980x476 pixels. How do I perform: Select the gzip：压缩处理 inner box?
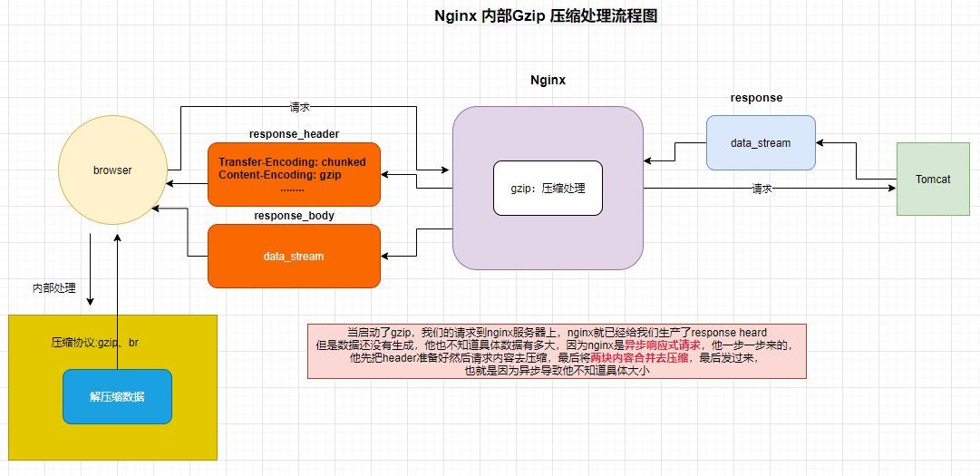click(x=548, y=188)
